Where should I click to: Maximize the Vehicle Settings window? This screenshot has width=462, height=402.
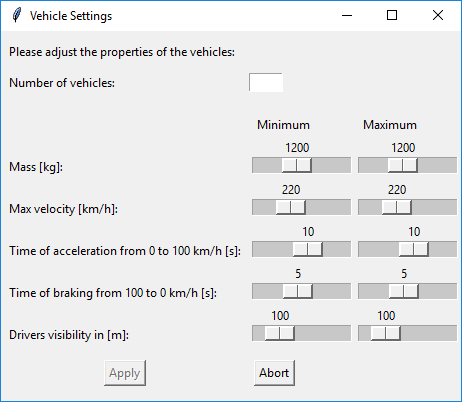pyautogui.click(x=392, y=15)
